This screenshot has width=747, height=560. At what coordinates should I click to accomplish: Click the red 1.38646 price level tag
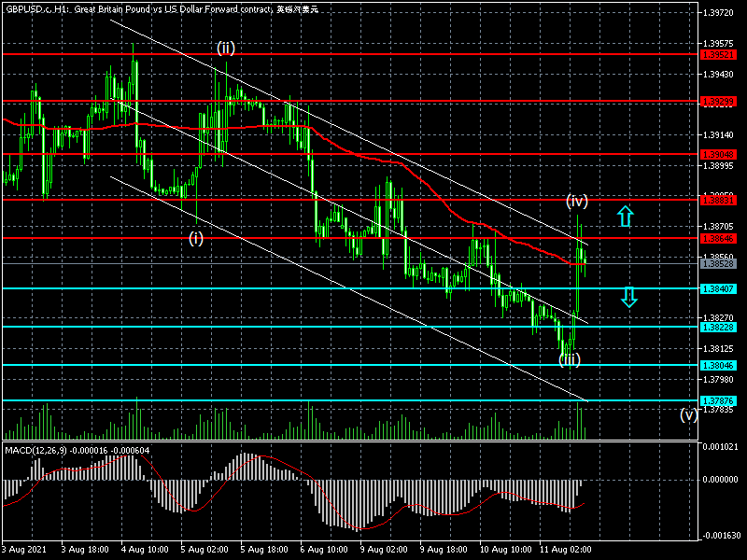tap(718, 239)
